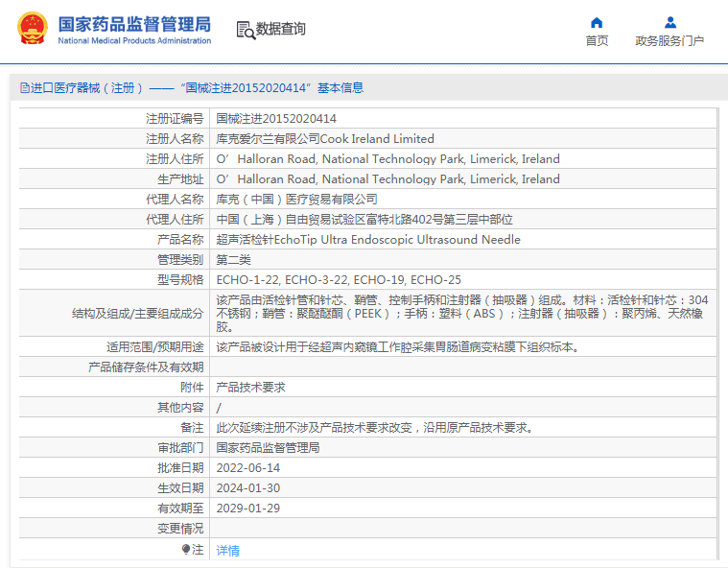Viewport: 728px width, 568px height.
Task: Select the remark text 此次延续注册不涉及
Action: coord(375,428)
